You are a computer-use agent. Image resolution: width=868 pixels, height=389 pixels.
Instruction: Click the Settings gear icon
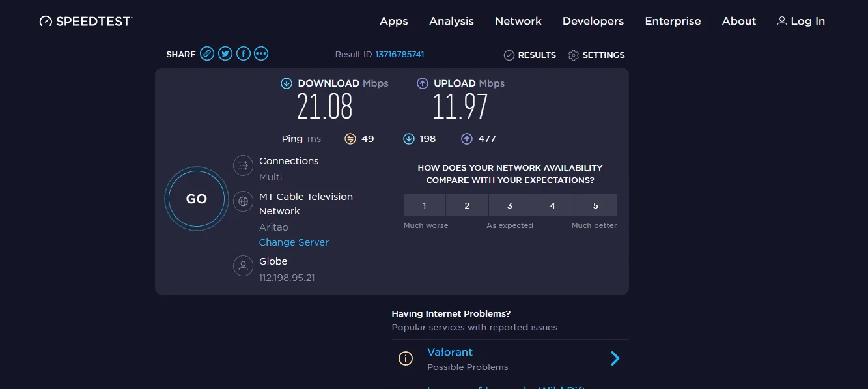click(x=574, y=55)
